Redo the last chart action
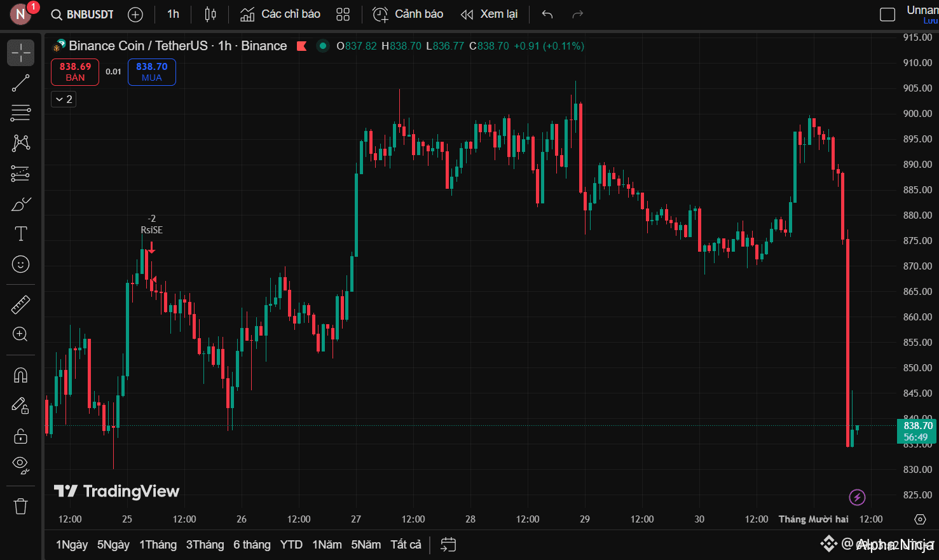939x560 pixels. (x=577, y=14)
